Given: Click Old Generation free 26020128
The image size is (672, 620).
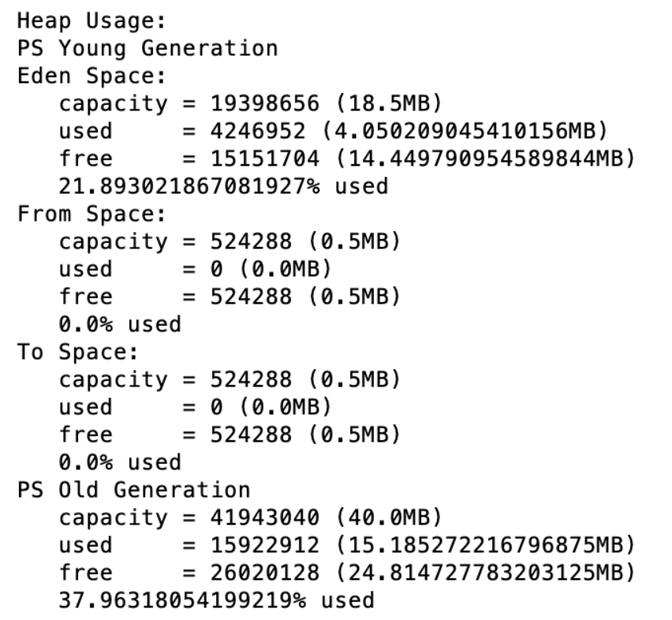Looking at the screenshot, I should [264, 573].
